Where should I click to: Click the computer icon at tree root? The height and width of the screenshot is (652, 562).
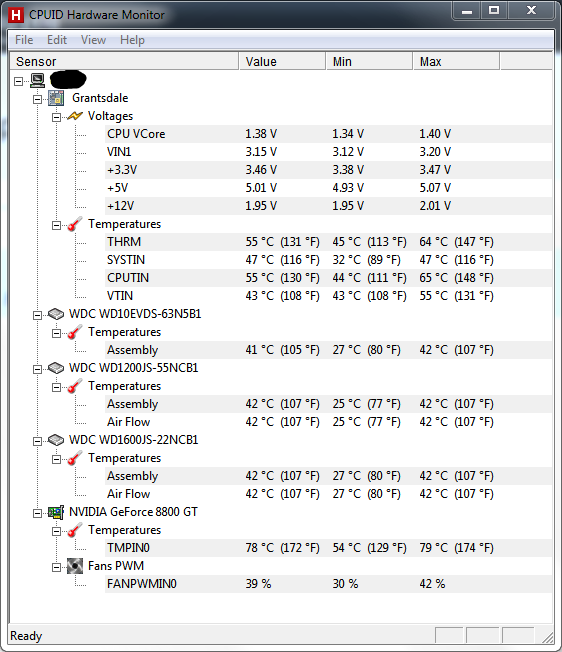point(37,80)
